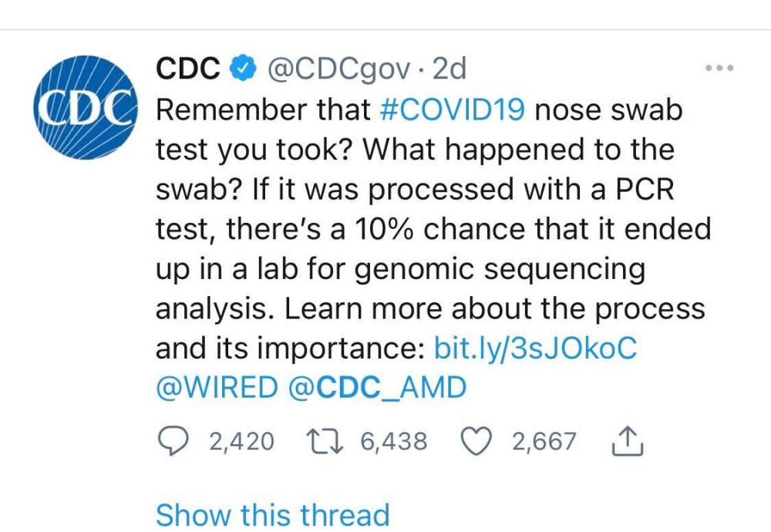Expand with Show this thread
This screenshot has height=532, width=771.
pos(273,514)
